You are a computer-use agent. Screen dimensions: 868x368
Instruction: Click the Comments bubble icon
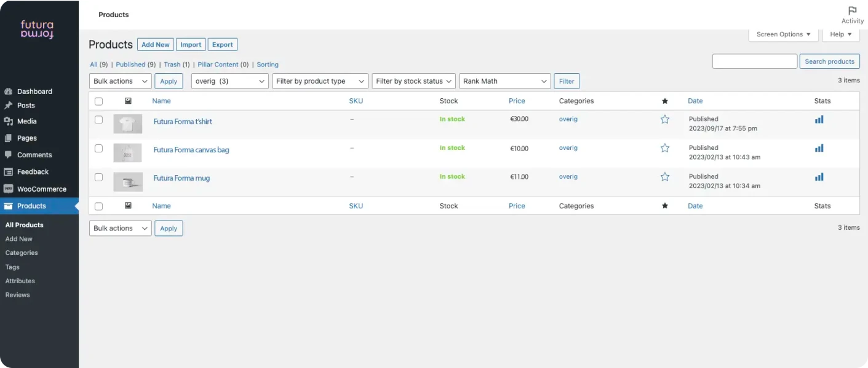coord(8,155)
